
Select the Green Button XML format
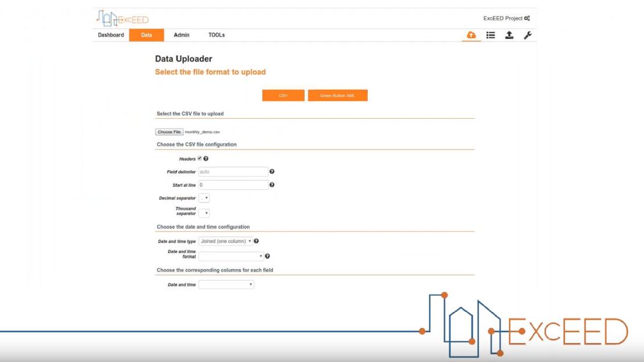point(339,94)
